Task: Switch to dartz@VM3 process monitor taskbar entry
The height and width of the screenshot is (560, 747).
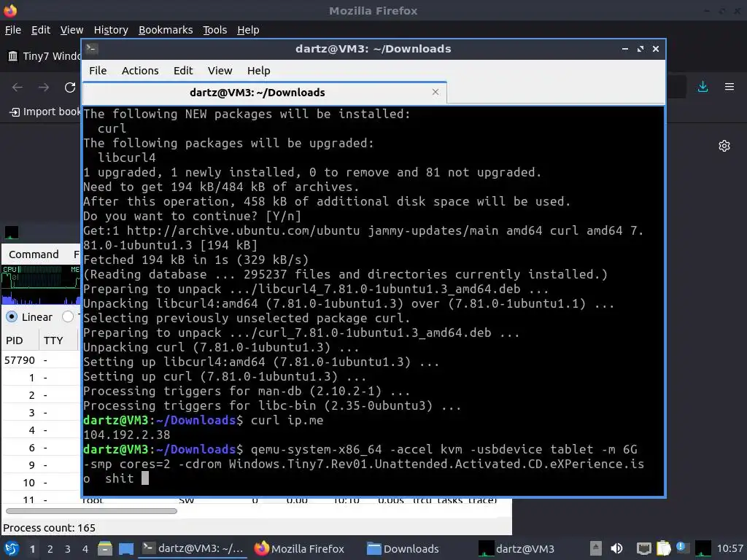Action: click(516, 548)
